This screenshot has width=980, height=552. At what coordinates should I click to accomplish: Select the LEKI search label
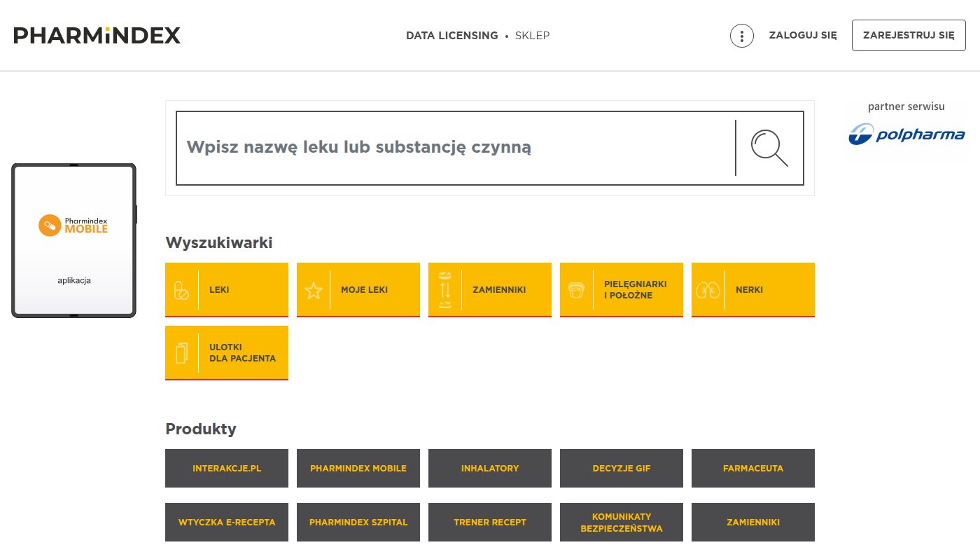click(219, 290)
